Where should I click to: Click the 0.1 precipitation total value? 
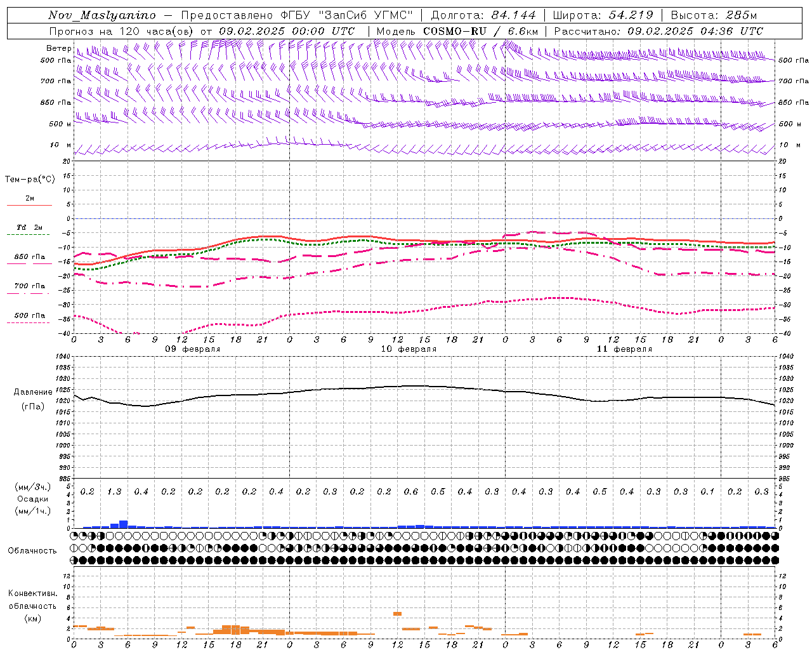click(x=707, y=492)
